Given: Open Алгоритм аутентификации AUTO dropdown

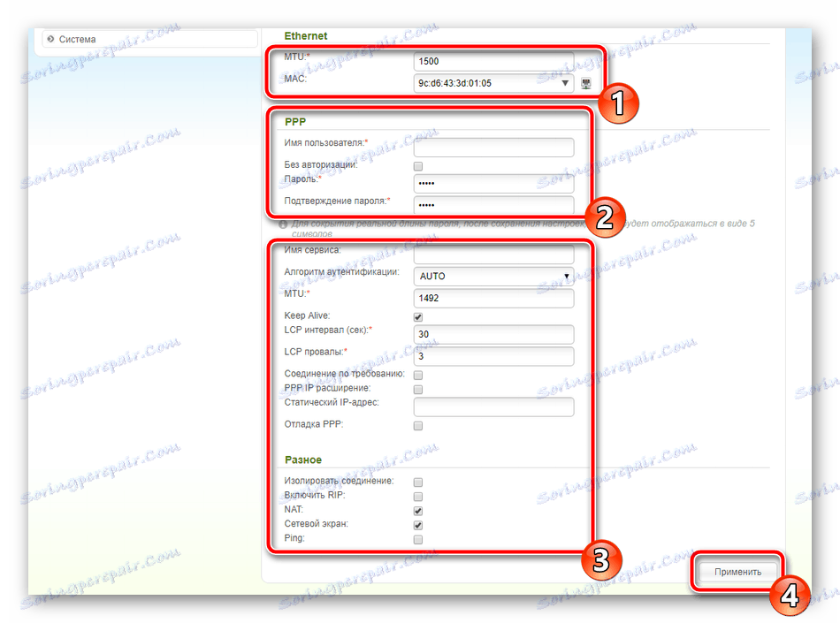Looking at the screenshot, I should [x=493, y=277].
